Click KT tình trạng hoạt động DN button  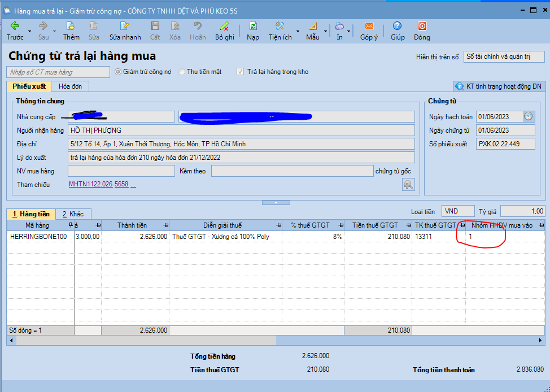499,86
